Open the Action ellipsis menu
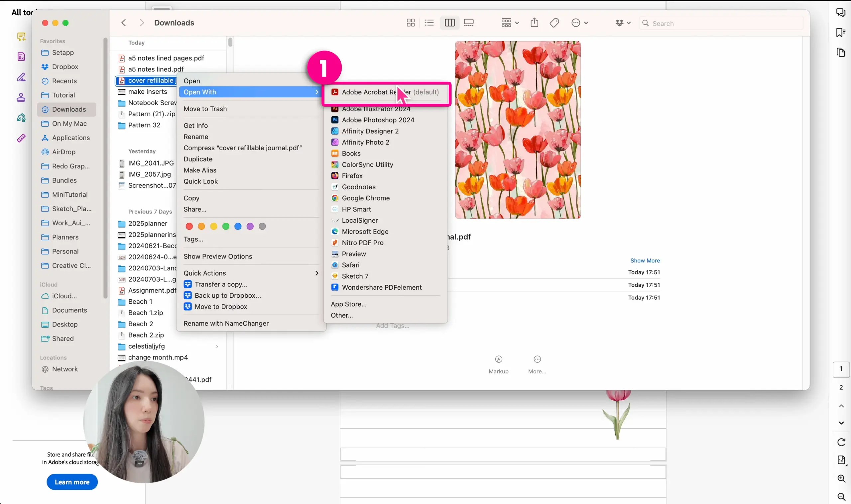Screen dimensions: 851x504 point(579,23)
